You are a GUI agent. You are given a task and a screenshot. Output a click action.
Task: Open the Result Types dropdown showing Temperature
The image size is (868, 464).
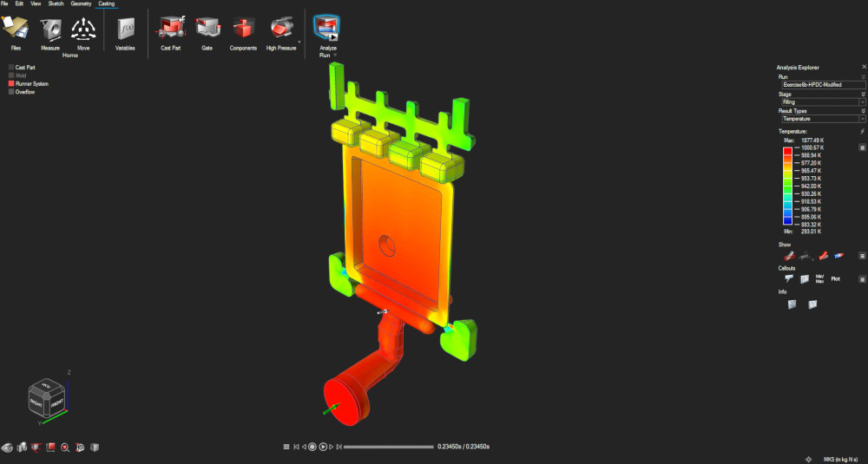point(824,119)
